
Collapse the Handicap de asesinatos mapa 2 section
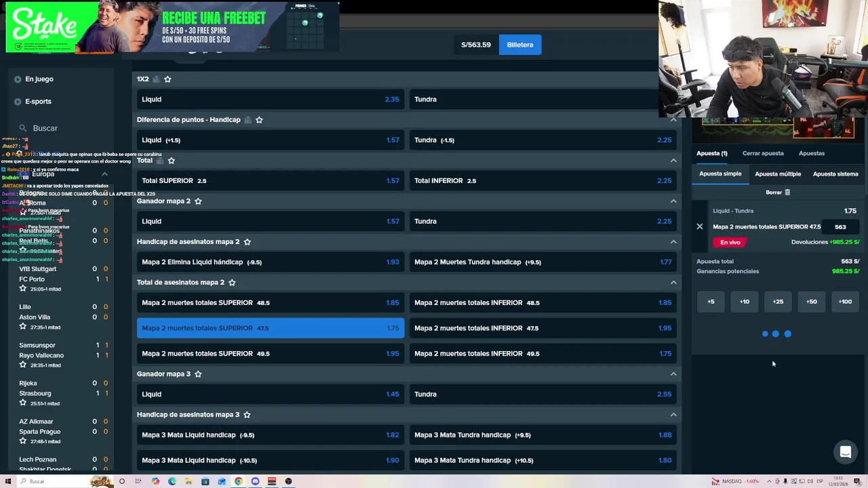point(673,242)
